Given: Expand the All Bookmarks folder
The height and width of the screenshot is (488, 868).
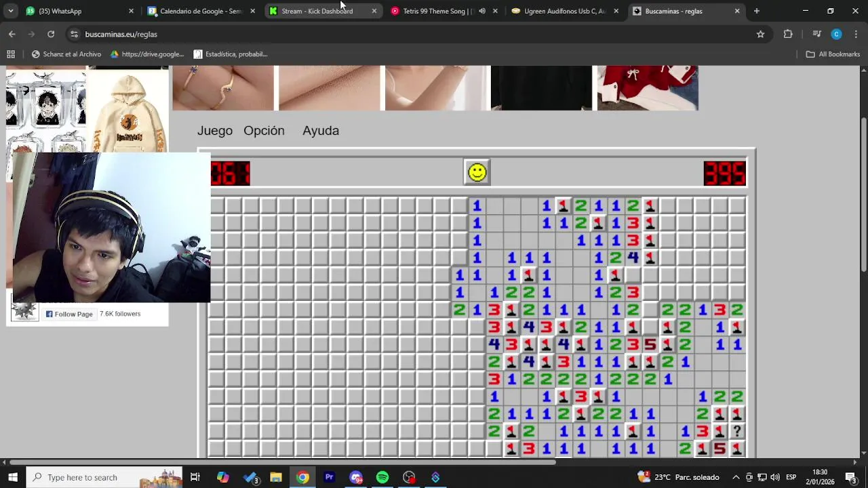Looking at the screenshot, I should [x=833, y=54].
